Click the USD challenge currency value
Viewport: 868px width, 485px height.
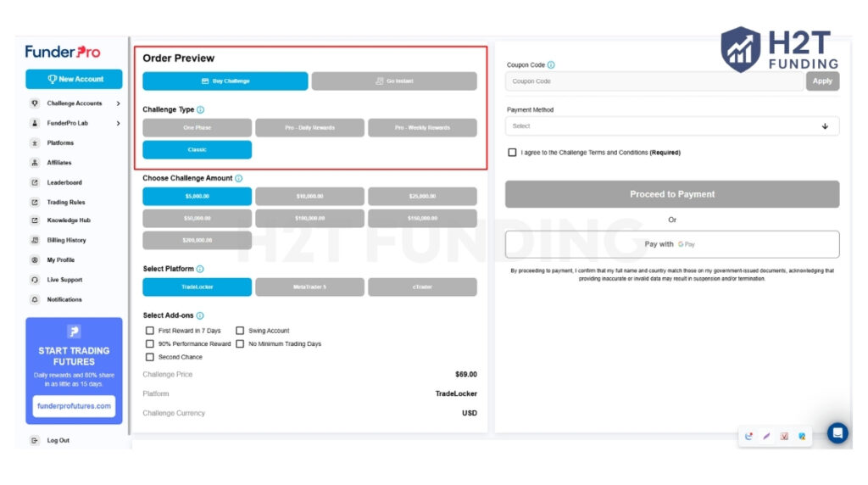470,414
